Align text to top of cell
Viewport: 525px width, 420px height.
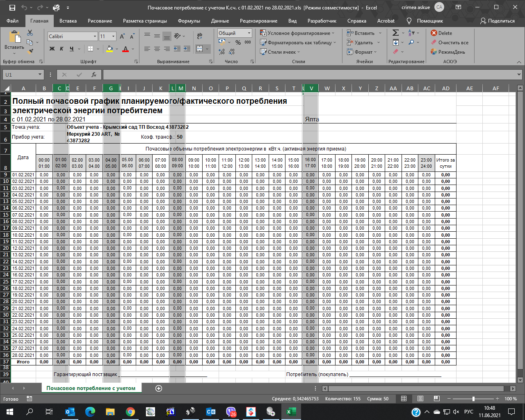click(147, 36)
